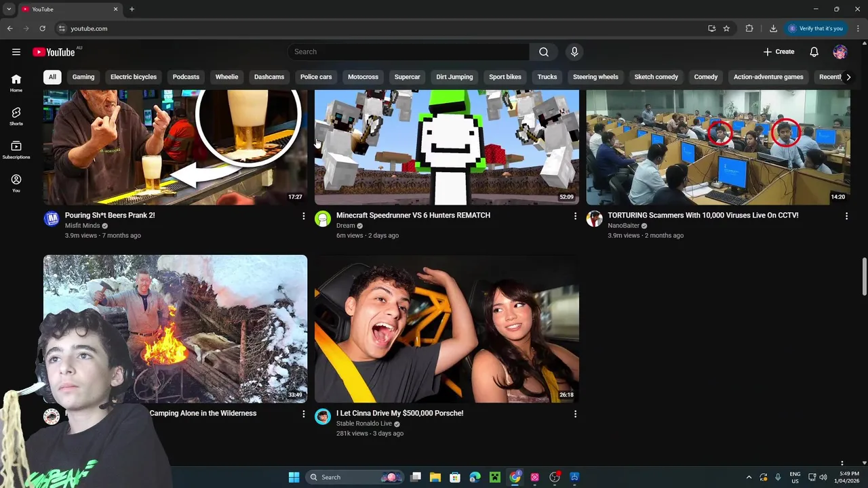The image size is (868, 488).
Task: Open options for Cinna Drive Porsche video
Action: coord(575,413)
